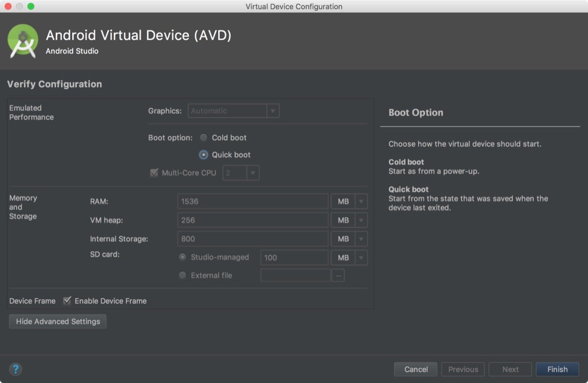Click the Finish button
This screenshot has width=588, height=383.
click(x=557, y=369)
